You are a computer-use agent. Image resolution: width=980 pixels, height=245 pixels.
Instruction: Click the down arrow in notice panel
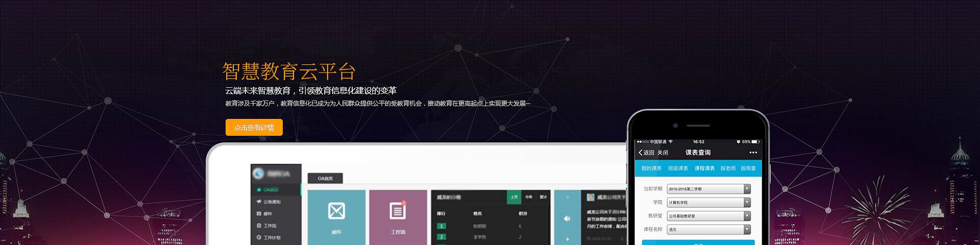(567, 238)
